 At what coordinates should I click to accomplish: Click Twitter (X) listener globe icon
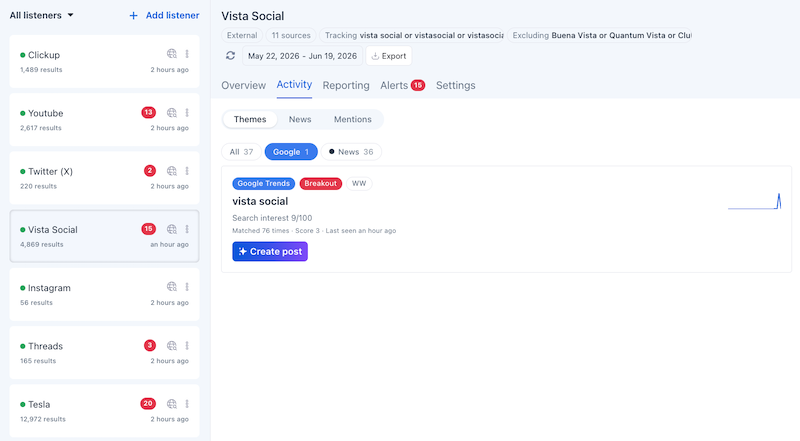coord(172,170)
